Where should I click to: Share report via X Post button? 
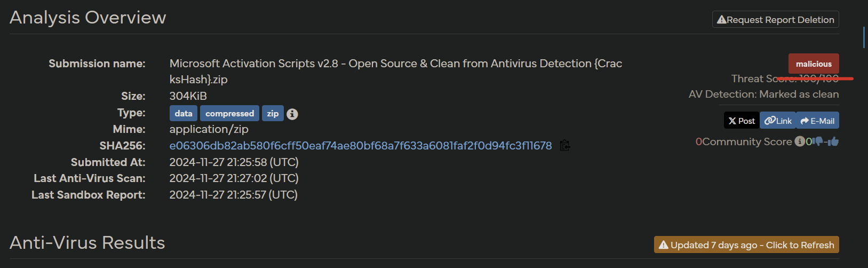(742, 121)
